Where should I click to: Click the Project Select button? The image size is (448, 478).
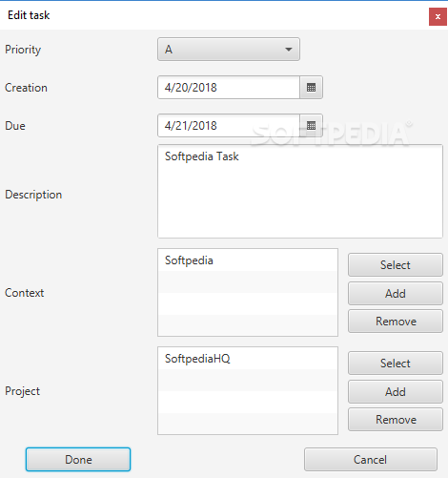[x=396, y=364]
